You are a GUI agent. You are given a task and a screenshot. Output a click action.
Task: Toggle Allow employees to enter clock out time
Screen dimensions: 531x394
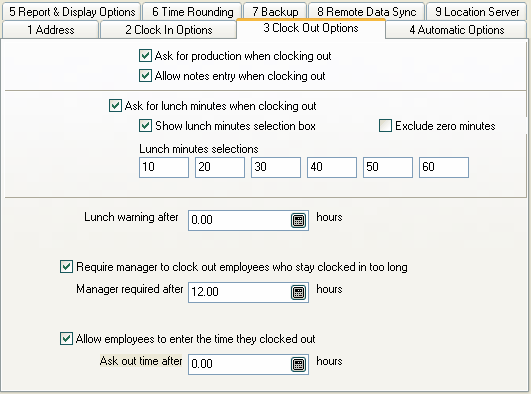point(66,338)
